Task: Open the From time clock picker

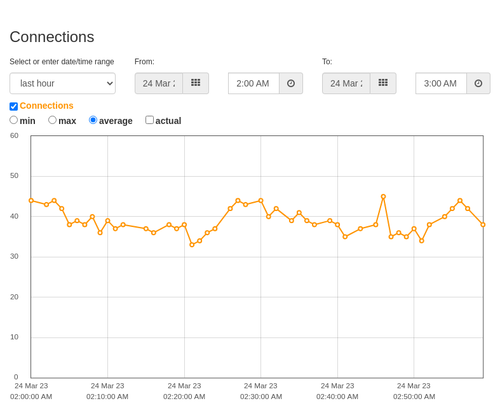Action: pos(291,83)
